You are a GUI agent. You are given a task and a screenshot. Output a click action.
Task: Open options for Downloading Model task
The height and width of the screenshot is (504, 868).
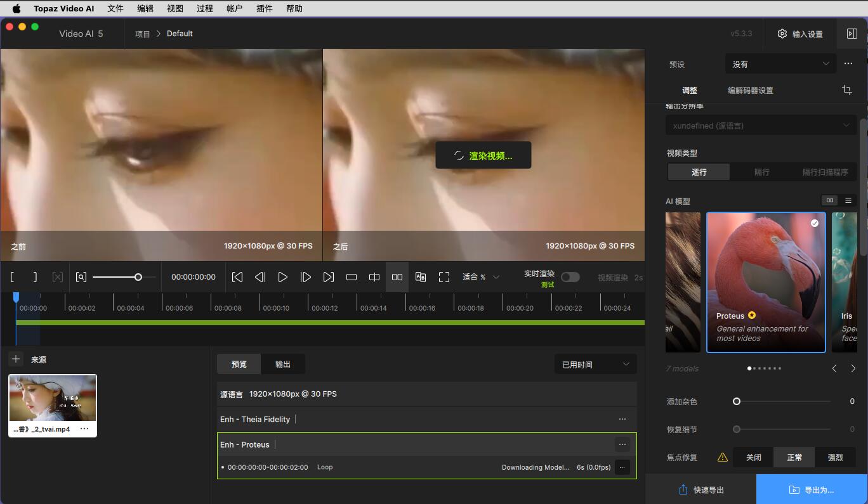tap(622, 467)
